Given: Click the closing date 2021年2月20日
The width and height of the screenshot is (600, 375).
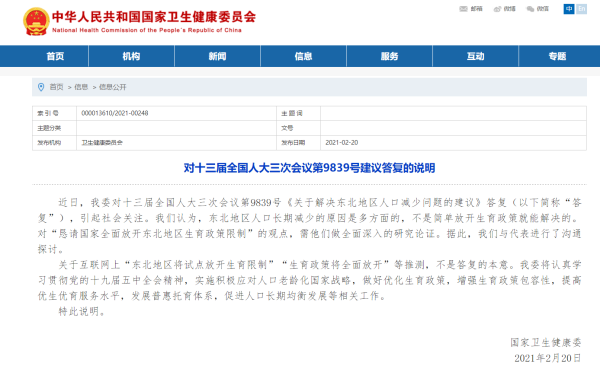Looking at the screenshot, I should point(548,358).
